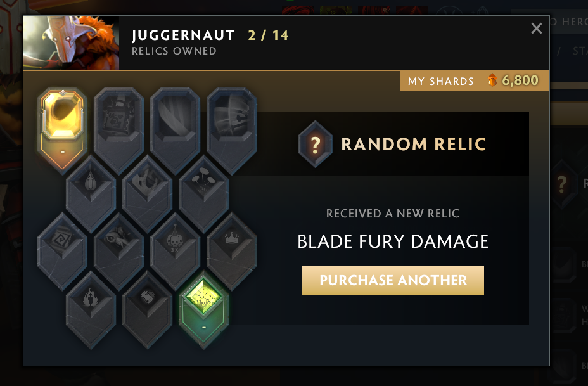Viewport: 588px width, 386px height.
Task: Select the triple skull 3X relic
Action: coord(175,252)
